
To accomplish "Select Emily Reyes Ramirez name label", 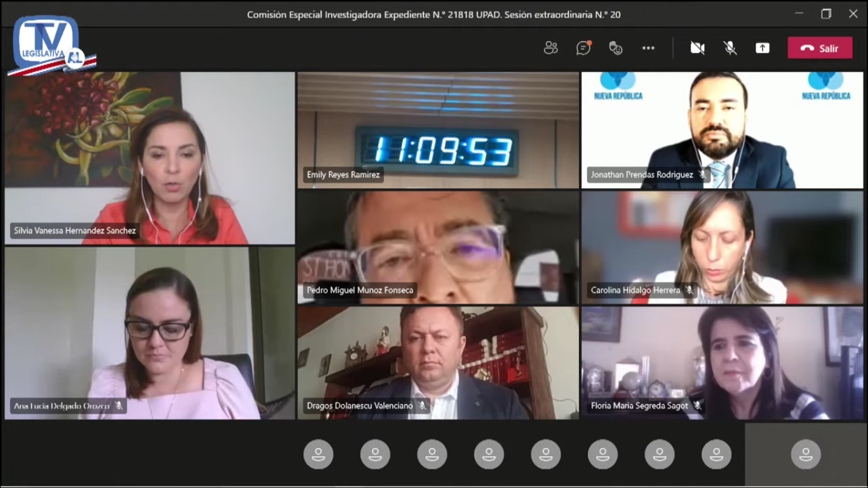I will click(343, 175).
